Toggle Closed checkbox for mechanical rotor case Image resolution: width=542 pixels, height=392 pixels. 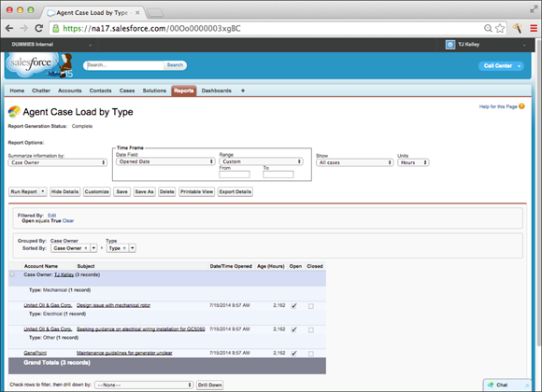click(x=311, y=306)
